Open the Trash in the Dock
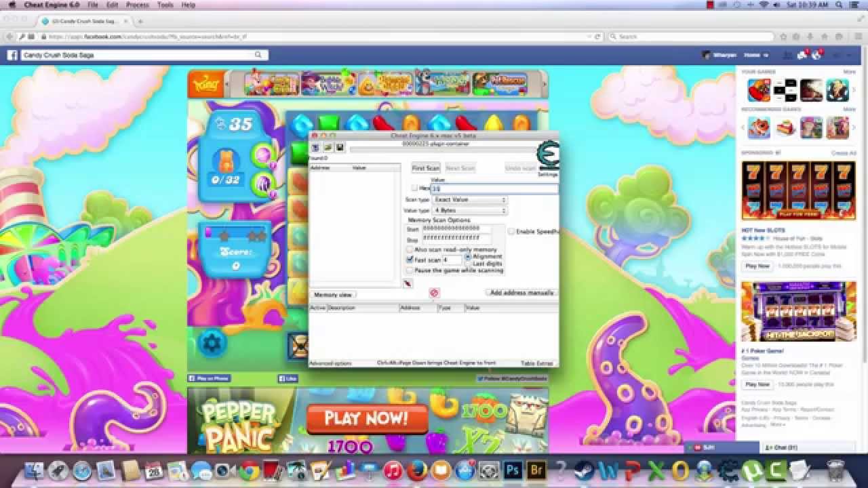The width and height of the screenshot is (868, 488). pyautogui.click(x=835, y=470)
